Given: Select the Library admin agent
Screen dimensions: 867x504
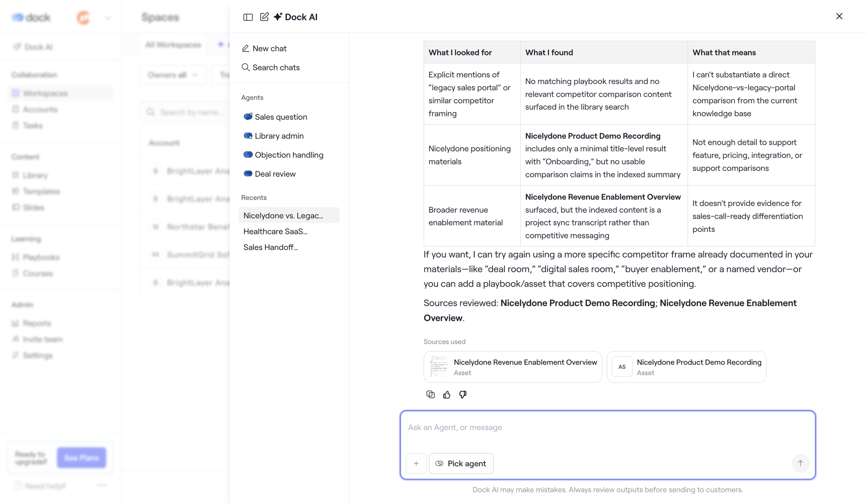Looking at the screenshot, I should point(274,136).
